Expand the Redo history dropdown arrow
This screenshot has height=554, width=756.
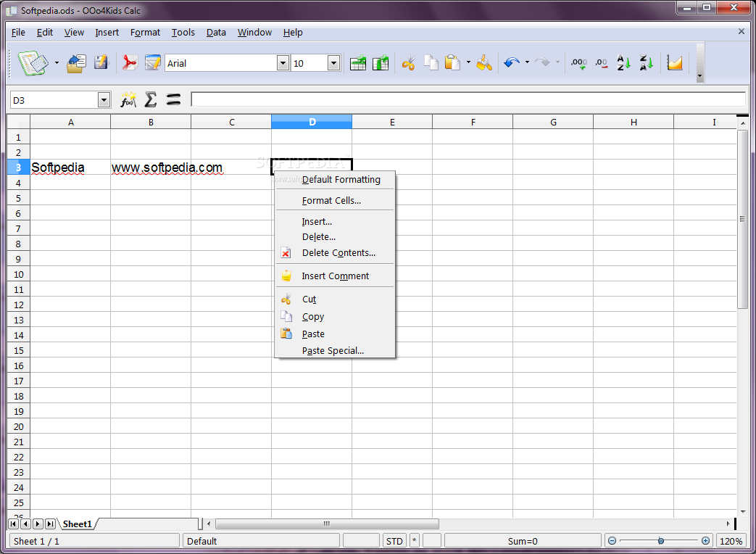pos(557,62)
